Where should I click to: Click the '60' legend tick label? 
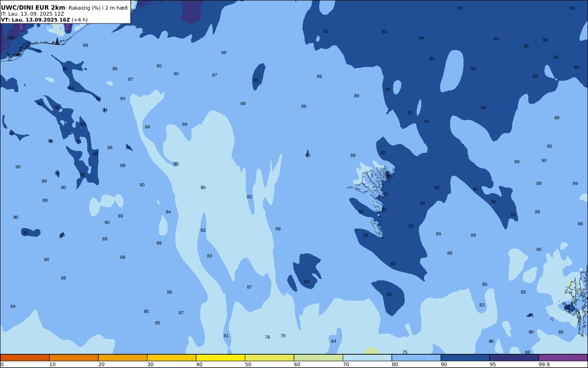point(297,364)
